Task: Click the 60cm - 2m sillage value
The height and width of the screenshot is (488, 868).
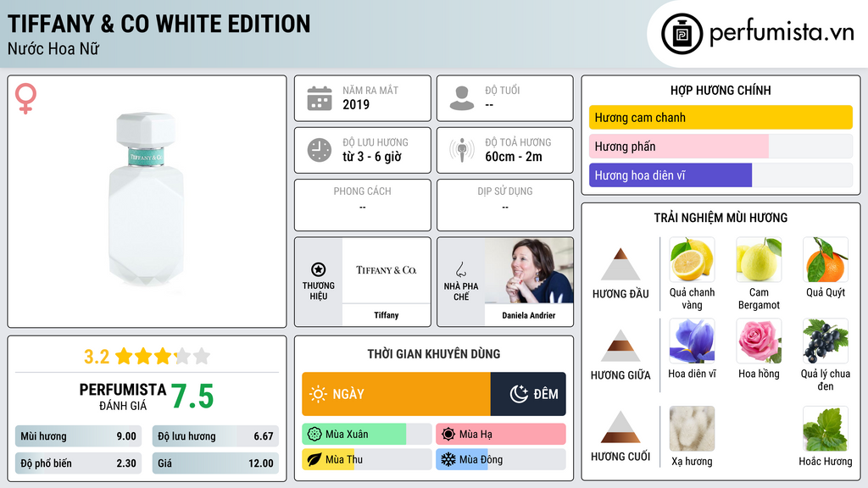Action: [514, 157]
